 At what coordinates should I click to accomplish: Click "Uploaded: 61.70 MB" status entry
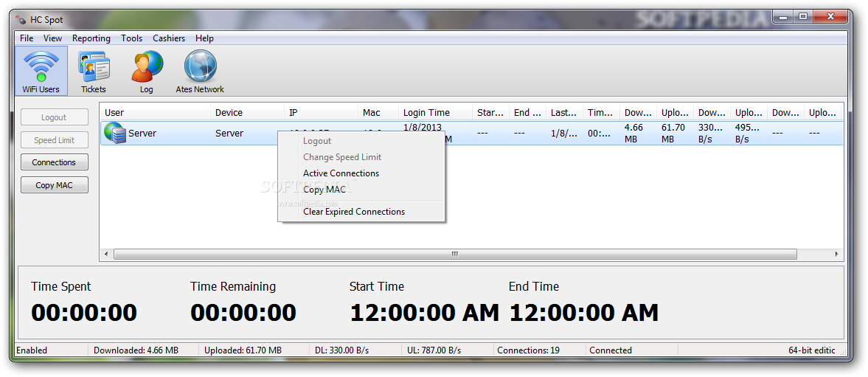(243, 350)
